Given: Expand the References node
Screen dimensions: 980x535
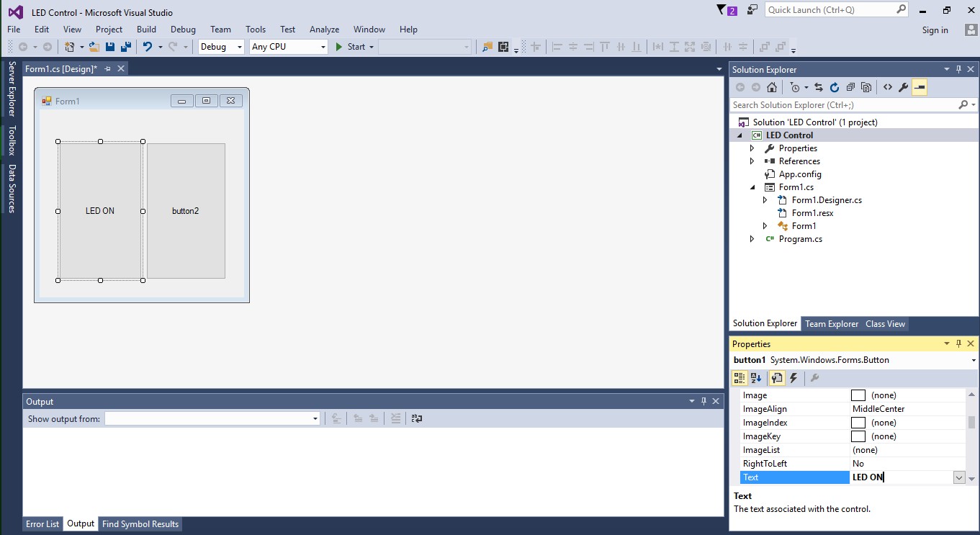Looking at the screenshot, I should pos(752,161).
